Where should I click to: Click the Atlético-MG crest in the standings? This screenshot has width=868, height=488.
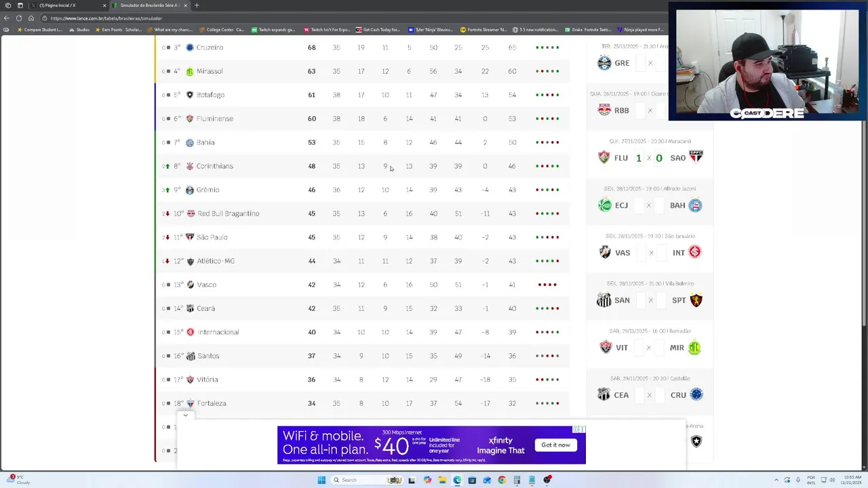(x=191, y=261)
